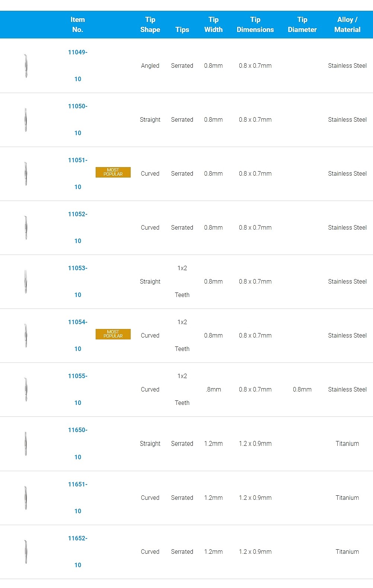Viewport: 373px width, 588px height.
Task: Open item number 11049-10 link
Action: (78, 65)
